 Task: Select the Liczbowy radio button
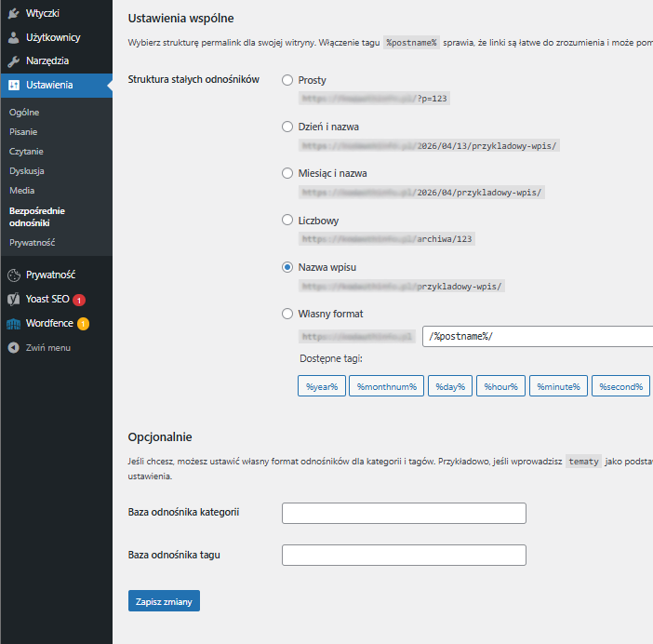(287, 220)
